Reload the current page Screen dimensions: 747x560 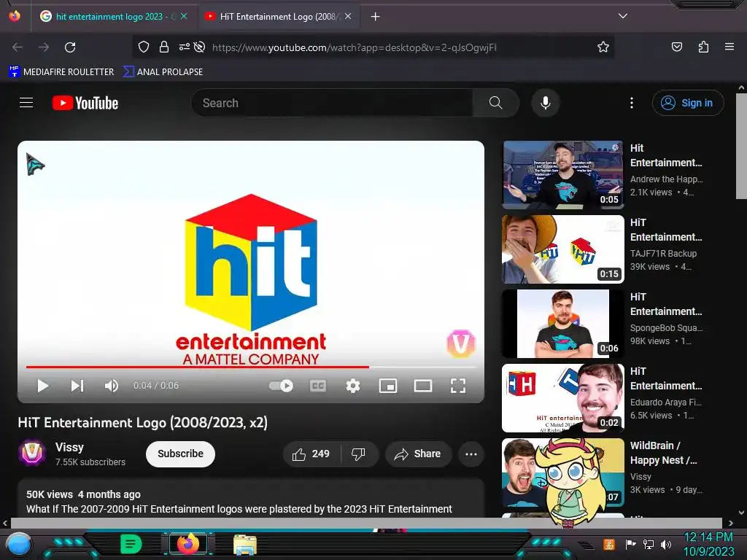click(x=70, y=47)
